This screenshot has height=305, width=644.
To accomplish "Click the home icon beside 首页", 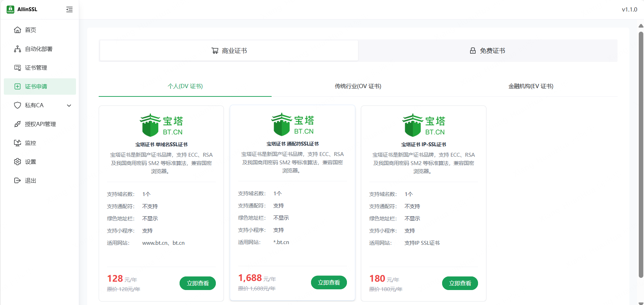I will coord(17,30).
